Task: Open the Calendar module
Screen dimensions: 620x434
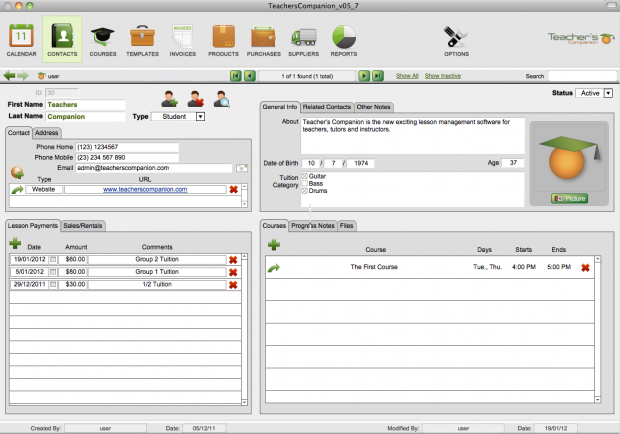Action: (x=21, y=40)
